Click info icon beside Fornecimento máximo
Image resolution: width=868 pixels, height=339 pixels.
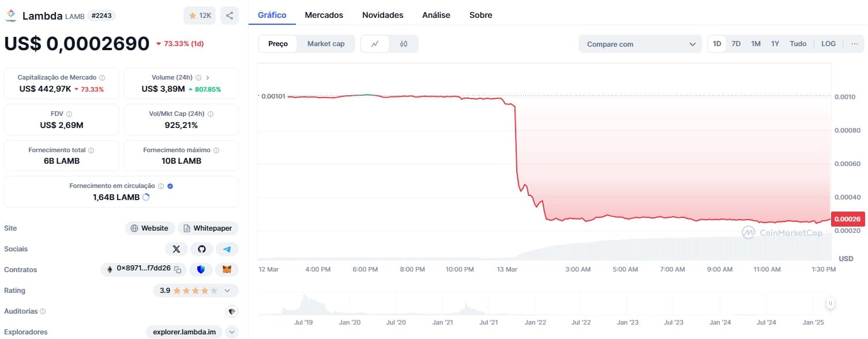pos(216,150)
